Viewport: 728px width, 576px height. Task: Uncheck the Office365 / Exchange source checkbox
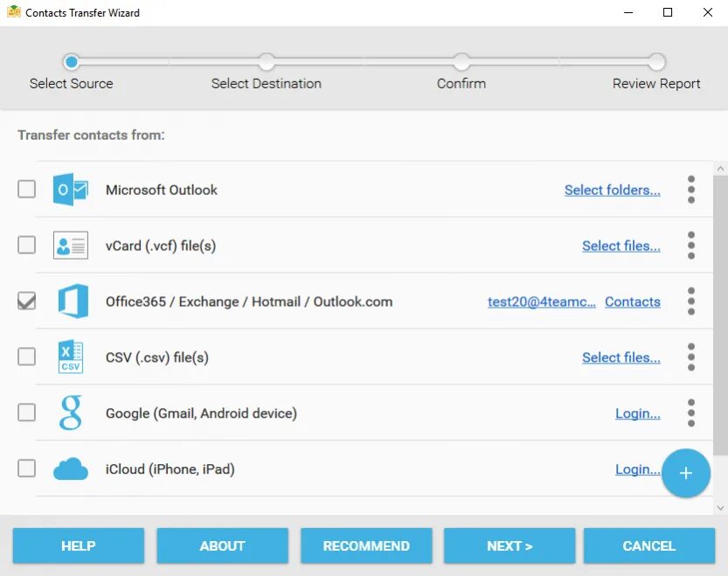pos(26,301)
